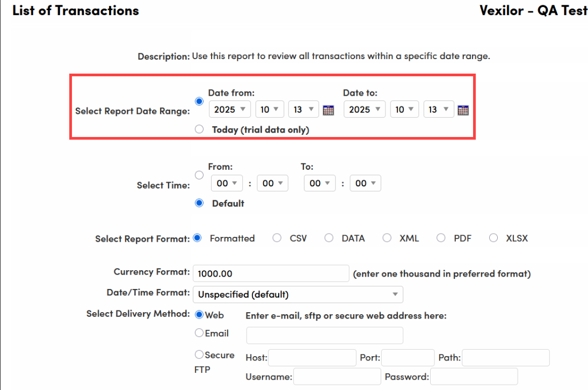
Task: Choose Today (trial data only) option
Action: coord(199,129)
